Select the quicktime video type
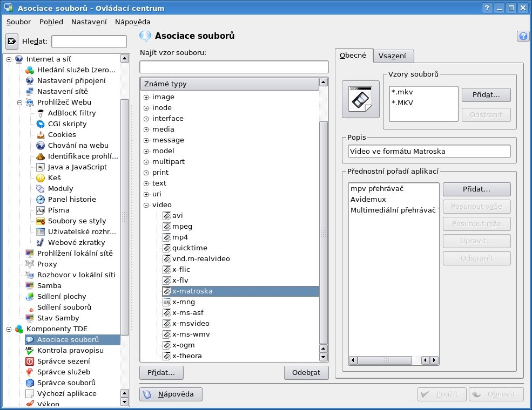 pyautogui.click(x=190, y=248)
